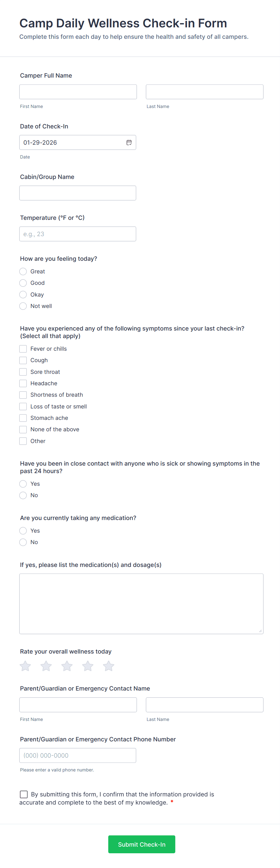This screenshot has width=280, height=868.
Task: Select None of the above symptoms
Action: (x=23, y=429)
